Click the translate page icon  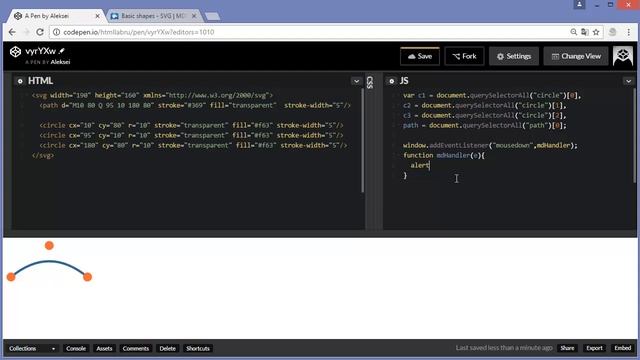[x=584, y=32]
